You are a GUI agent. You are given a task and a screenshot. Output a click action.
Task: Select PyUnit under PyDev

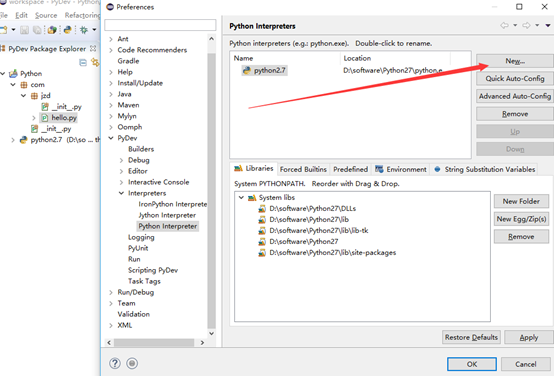point(138,248)
